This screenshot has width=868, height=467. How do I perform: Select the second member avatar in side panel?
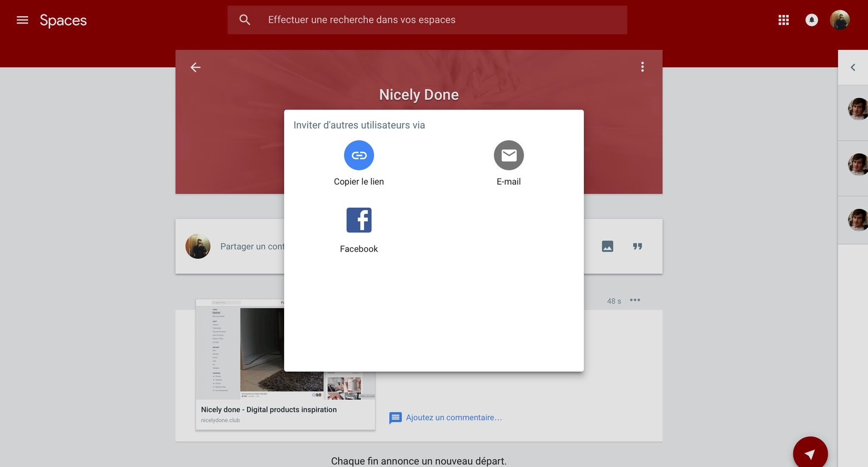[x=858, y=165]
